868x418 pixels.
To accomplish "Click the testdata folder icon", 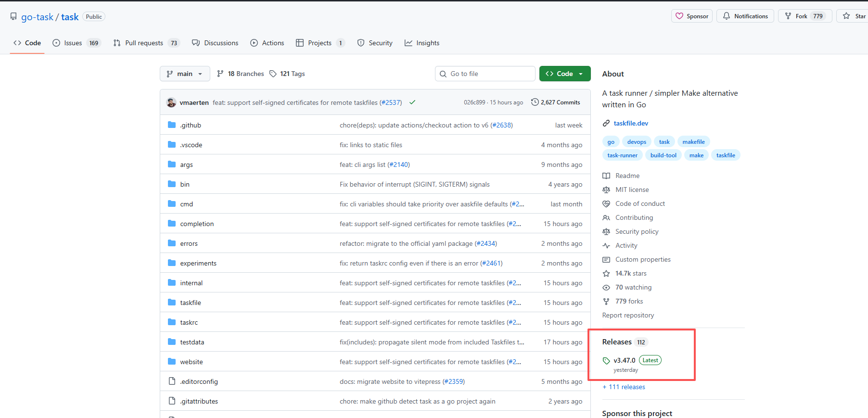I will 172,342.
